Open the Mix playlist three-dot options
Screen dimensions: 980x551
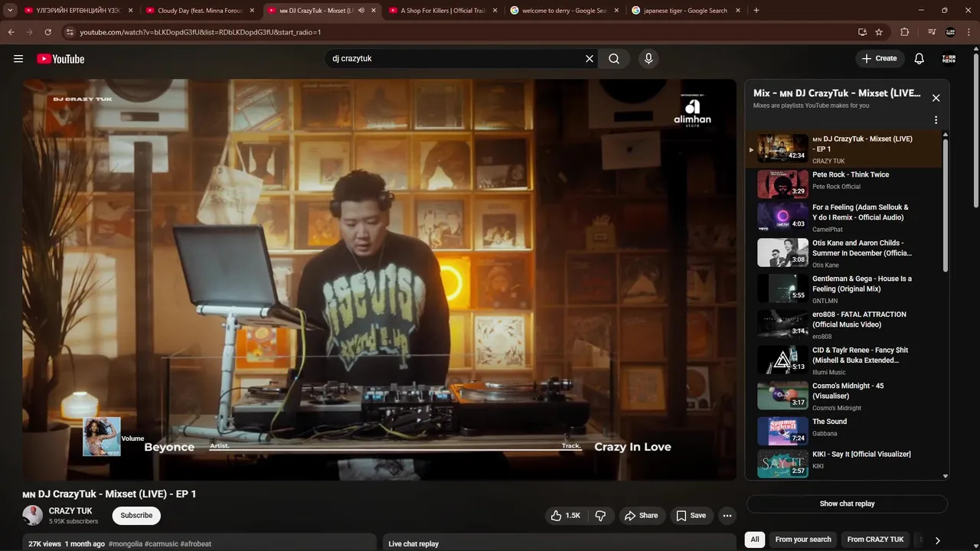coord(936,120)
